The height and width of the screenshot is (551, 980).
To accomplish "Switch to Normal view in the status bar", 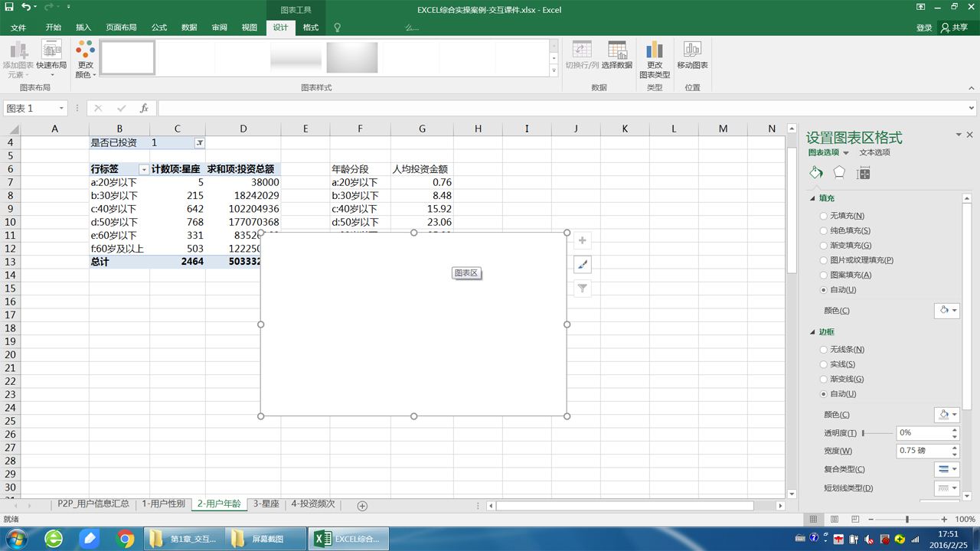I will [814, 520].
